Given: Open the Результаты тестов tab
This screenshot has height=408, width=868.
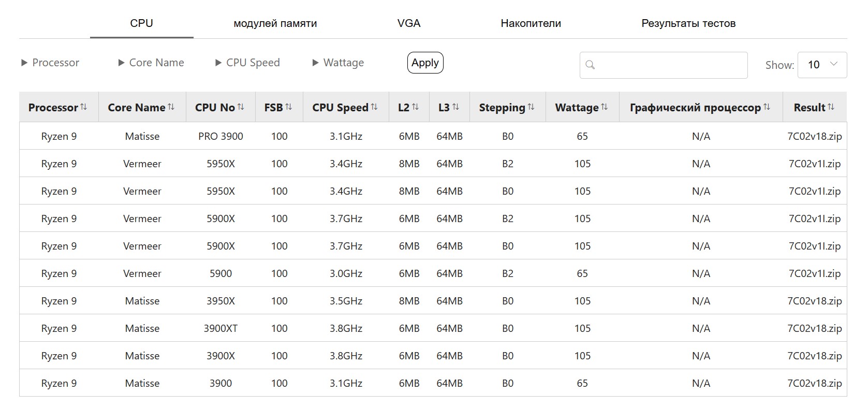Looking at the screenshot, I should [688, 23].
